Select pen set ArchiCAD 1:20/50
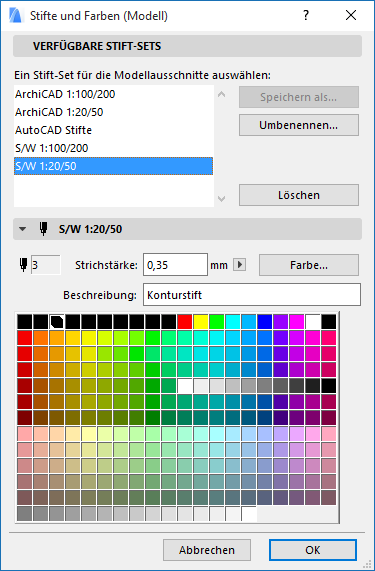Screen dimensions: 375x571 pyautogui.click(x=113, y=112)
